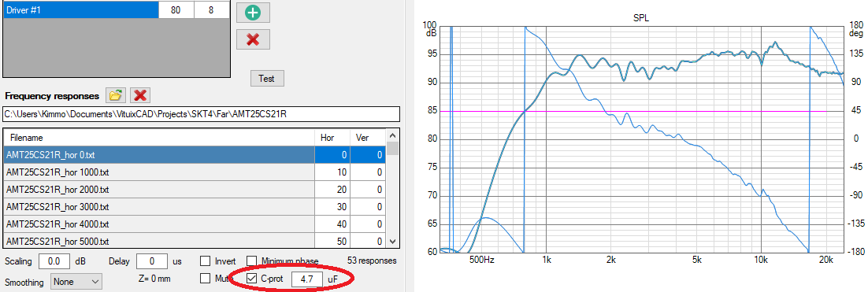
Task: Select AMT25CS21R_hor 2000.txt file
Action: click(x=159, y=190)
